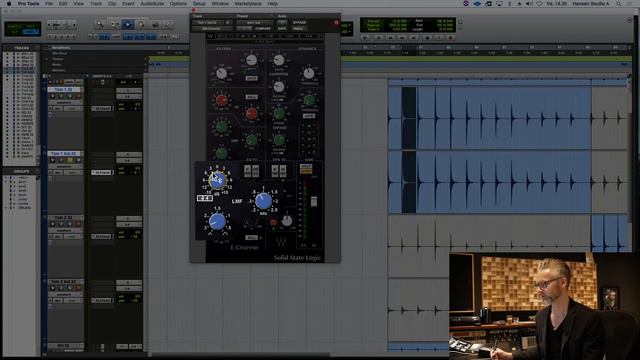
Task: Open the Apple menu
Action: [x=8, y=4]
